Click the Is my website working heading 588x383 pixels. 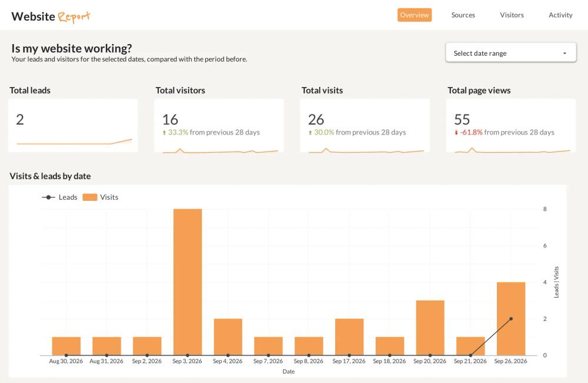72,48
